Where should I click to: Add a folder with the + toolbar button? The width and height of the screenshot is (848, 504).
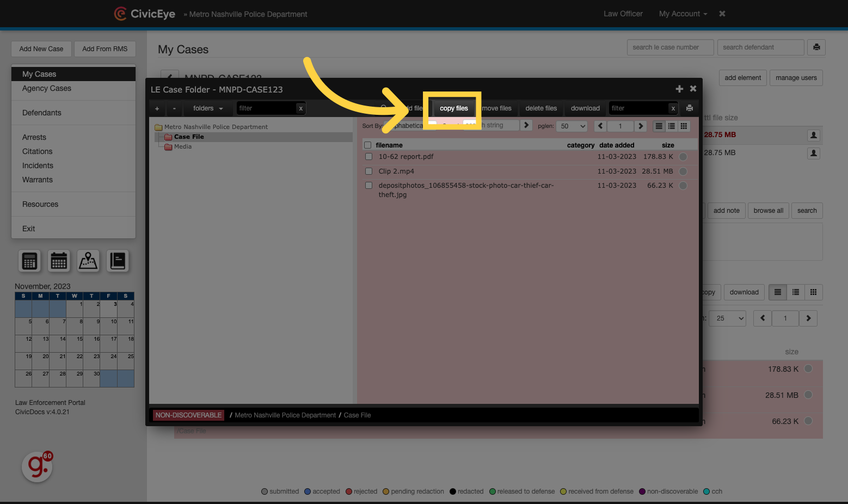tap(157, 108)
